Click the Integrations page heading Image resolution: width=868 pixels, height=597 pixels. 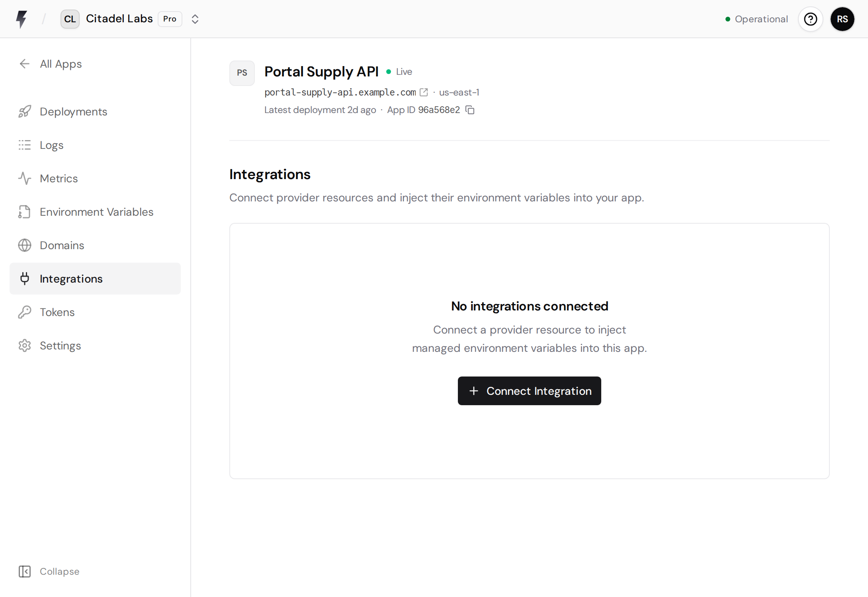click(x=270, y=174)
